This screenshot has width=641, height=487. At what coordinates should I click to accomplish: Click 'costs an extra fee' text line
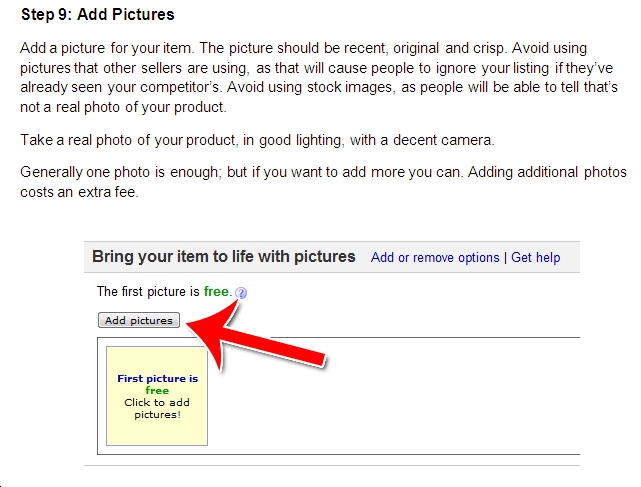(79, 192)
